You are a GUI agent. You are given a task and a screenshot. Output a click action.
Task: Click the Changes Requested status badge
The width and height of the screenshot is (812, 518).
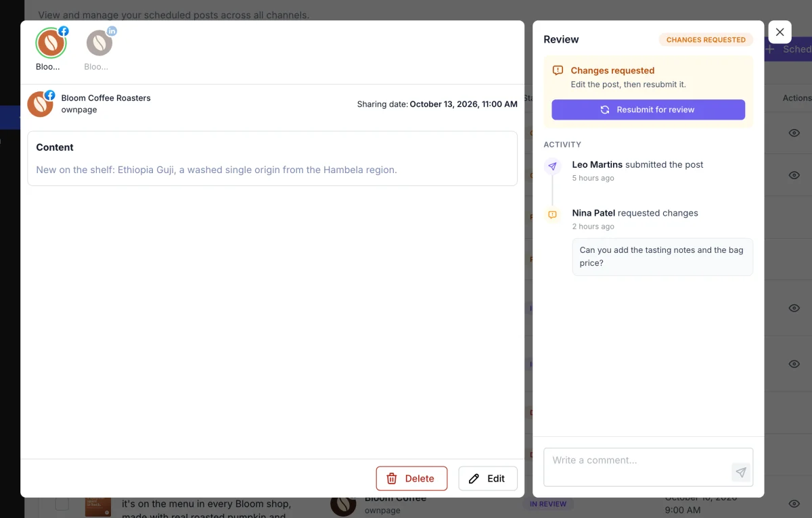(x=706, y=40)
